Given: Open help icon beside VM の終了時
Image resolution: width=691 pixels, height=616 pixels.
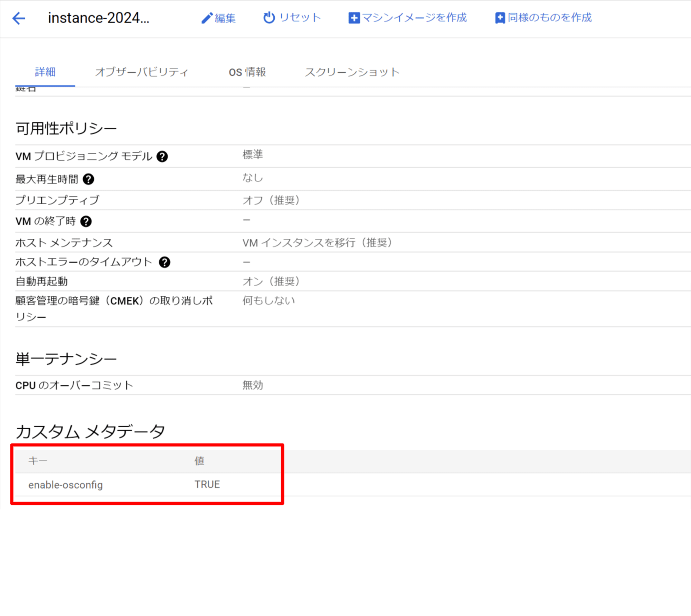Looking at the screenshot, I should coord(86,221).
